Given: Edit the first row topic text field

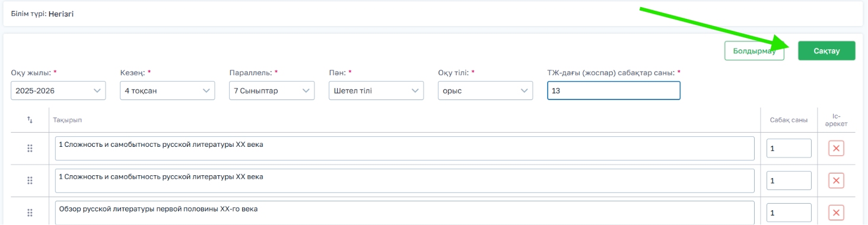Looking at the screenshot, I should (405, 149).
